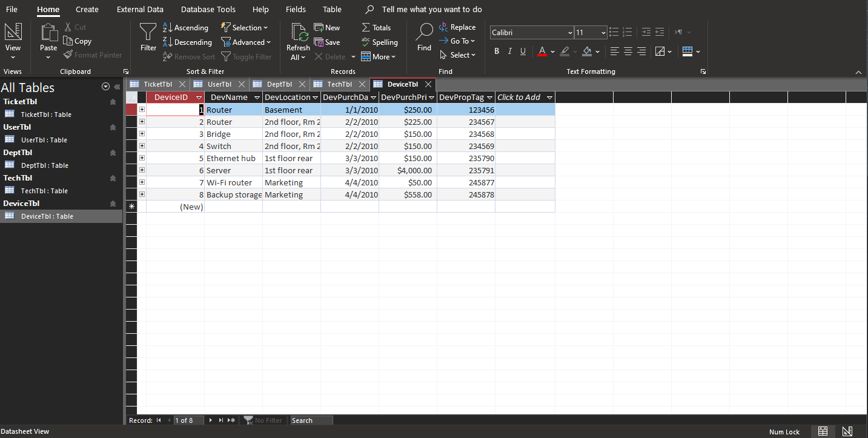Screen dimensions: 868x438
Task: Toggle bold formatting
Action: pos(497,51)
